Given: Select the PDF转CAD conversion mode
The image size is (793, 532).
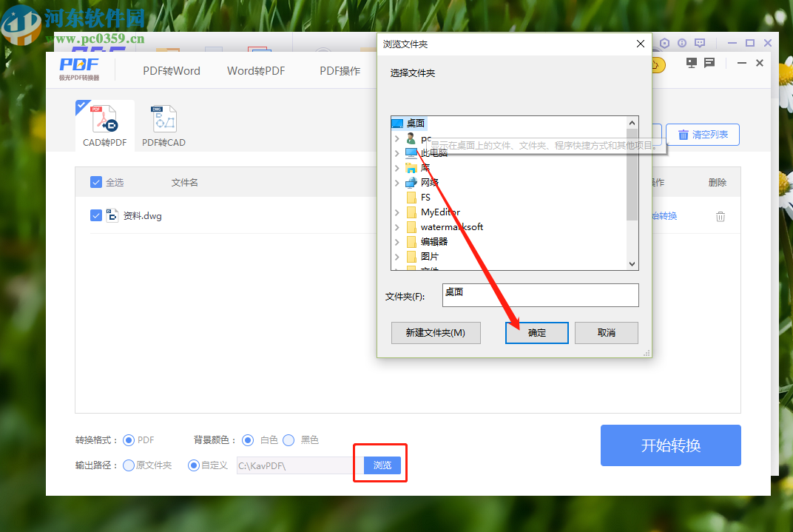Looking at the screenshot, I should click(x=163, y=126).
